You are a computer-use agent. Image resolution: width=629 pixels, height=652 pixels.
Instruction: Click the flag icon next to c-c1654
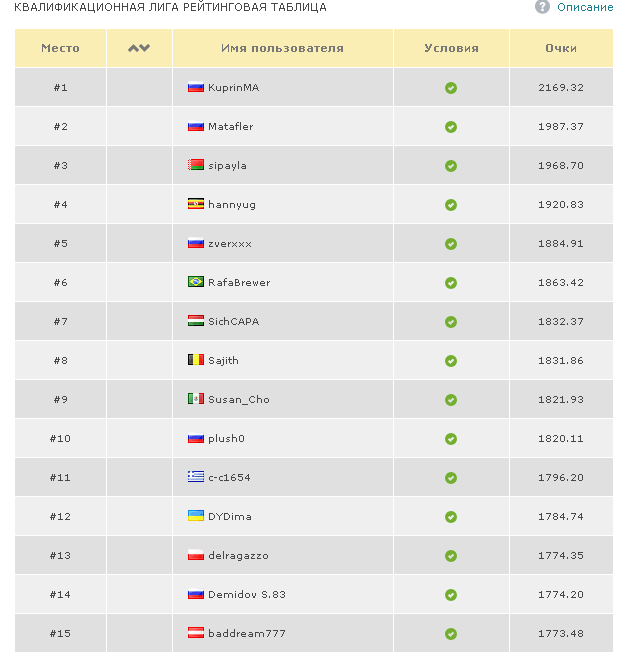point(196,477)
